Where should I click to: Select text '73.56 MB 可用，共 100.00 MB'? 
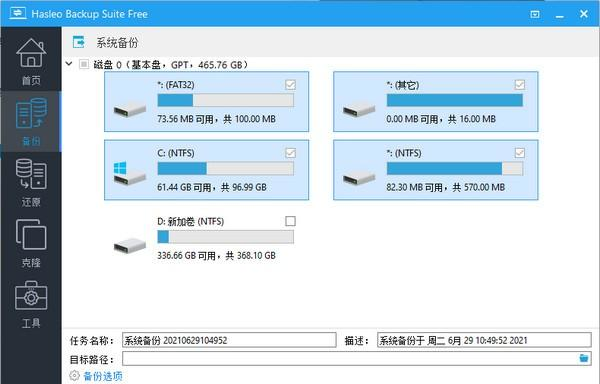[216, 119]
